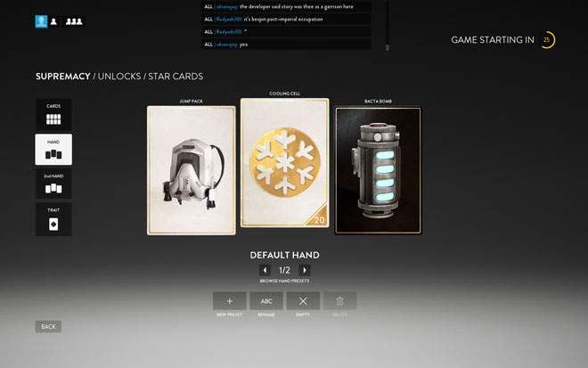
Task: Click the chat scrollbar handle
Action: (x=388, y=47)
